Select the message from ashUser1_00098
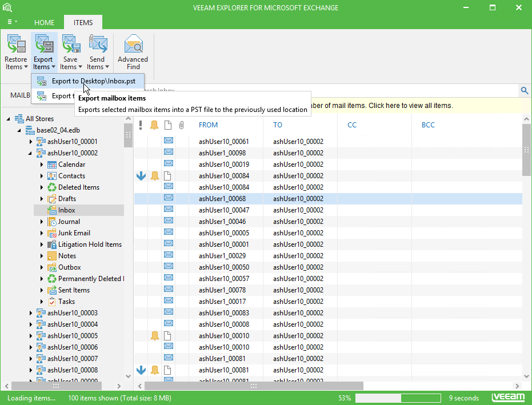The height and width of the screenshot is (405, 532). point(328,153)
